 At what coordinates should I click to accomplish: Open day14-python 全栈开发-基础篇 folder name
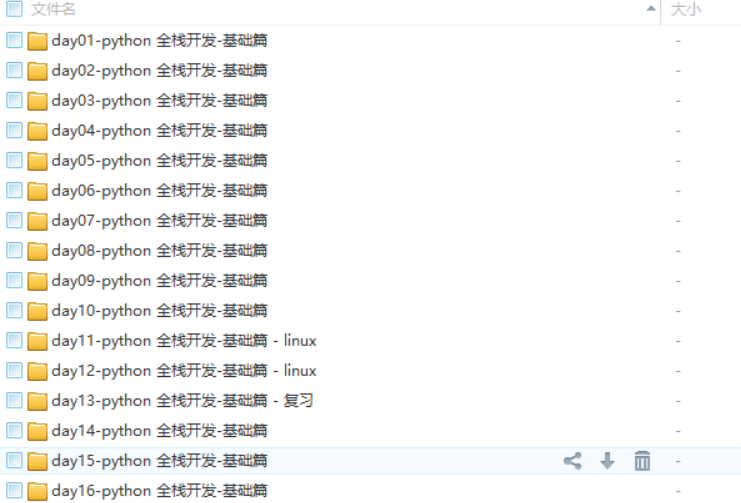pos(159,431)
